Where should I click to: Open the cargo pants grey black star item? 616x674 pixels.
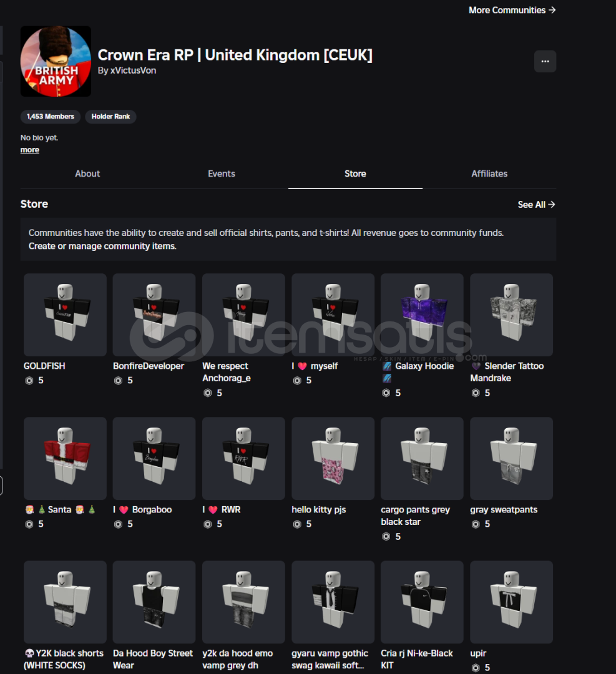pos(422,458)
